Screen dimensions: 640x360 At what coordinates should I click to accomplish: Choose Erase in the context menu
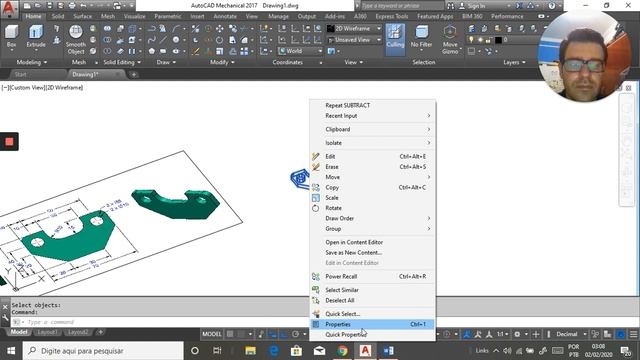[x=372, y=167]
